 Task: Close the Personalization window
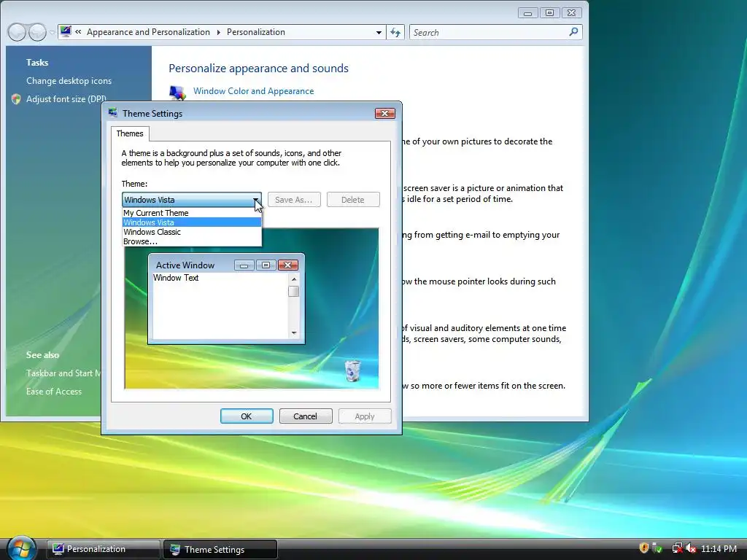click(571, 13)
